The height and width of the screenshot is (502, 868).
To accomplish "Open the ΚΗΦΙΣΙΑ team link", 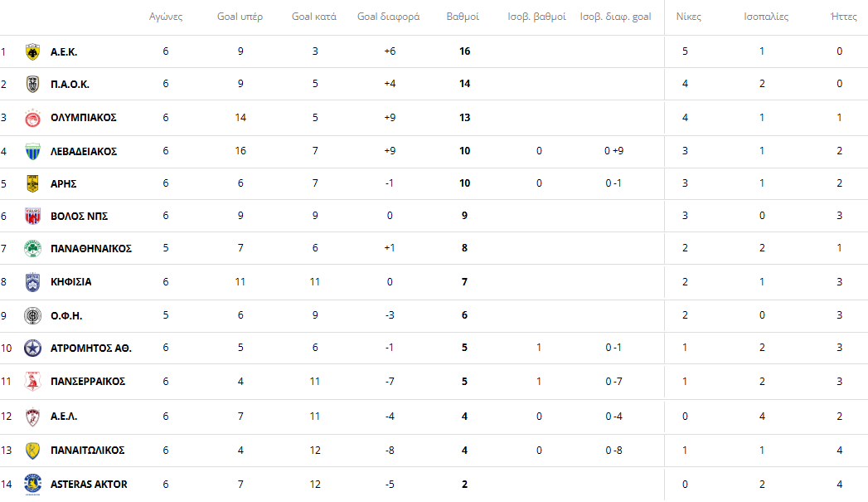I will point(71,282).
